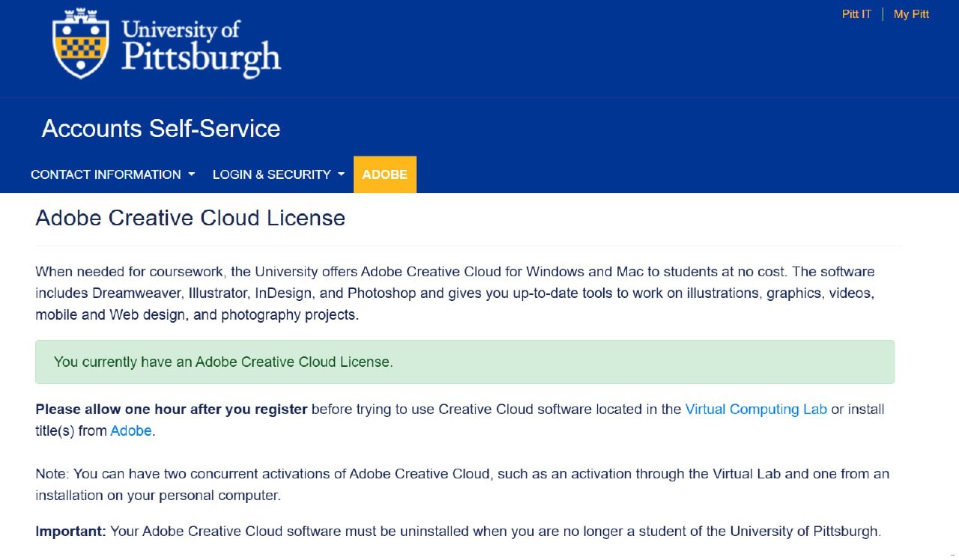This screenshot has height=560, width=959.
Task: Click the green license status banner
Action: (x=465, y=362)
